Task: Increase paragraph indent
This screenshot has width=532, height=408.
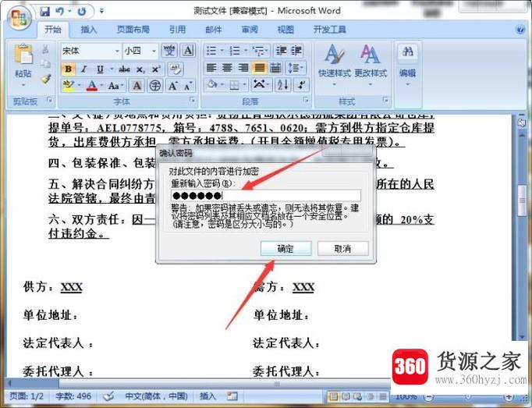Action: pyautogui.click(x=296, y=51)
